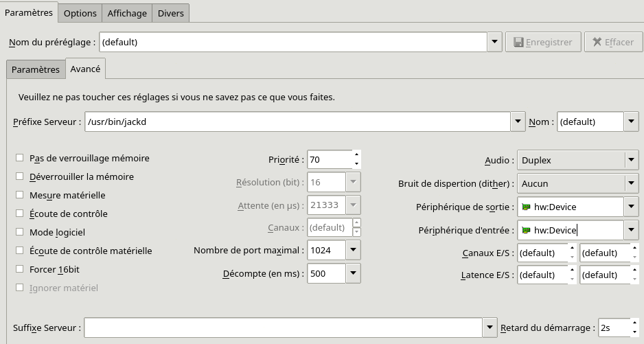Click sound card icon in Périphérique d'entrée
The width and height of the screenshot is (644, 344).
tap(526, 230)
